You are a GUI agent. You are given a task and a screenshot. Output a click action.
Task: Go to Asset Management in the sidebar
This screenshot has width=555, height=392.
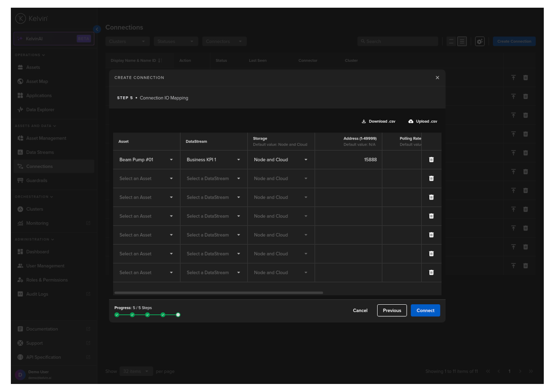[x=46, y=138]
